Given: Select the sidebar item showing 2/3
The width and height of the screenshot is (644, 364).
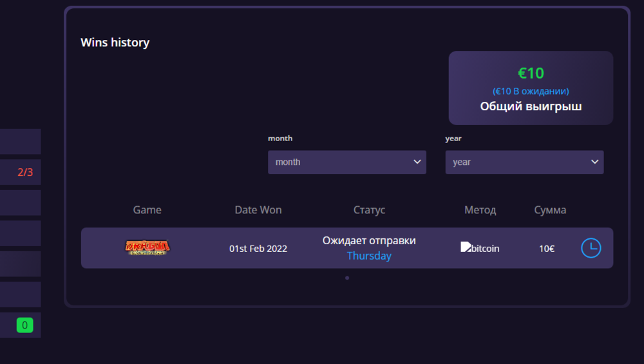Looking at the screenshot, I should 21,172.
